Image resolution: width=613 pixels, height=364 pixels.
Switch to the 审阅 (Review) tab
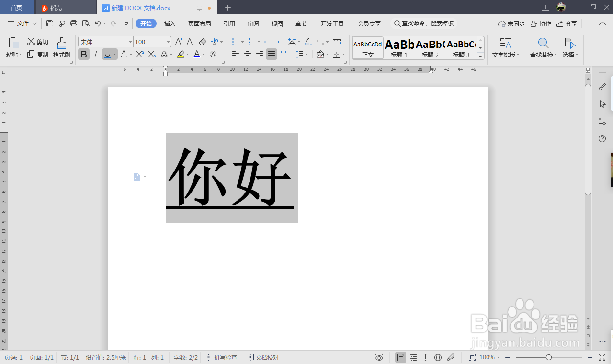click(x=253, y=23)
